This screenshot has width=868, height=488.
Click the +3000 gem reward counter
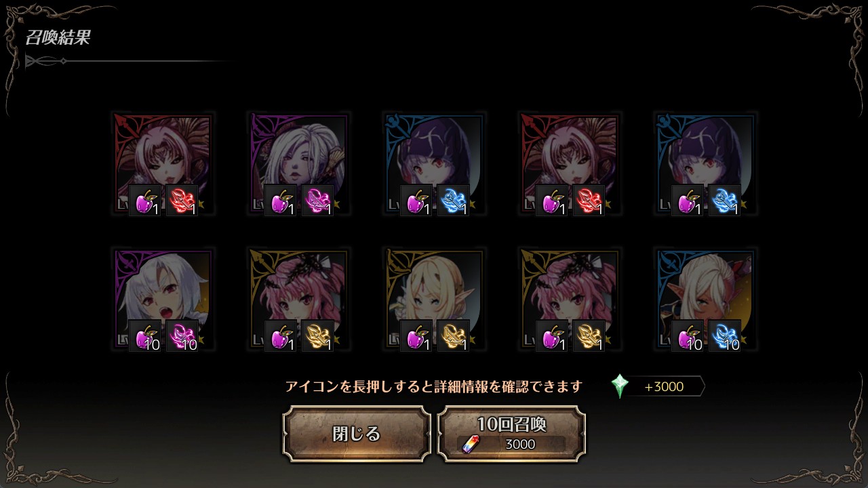664,387
